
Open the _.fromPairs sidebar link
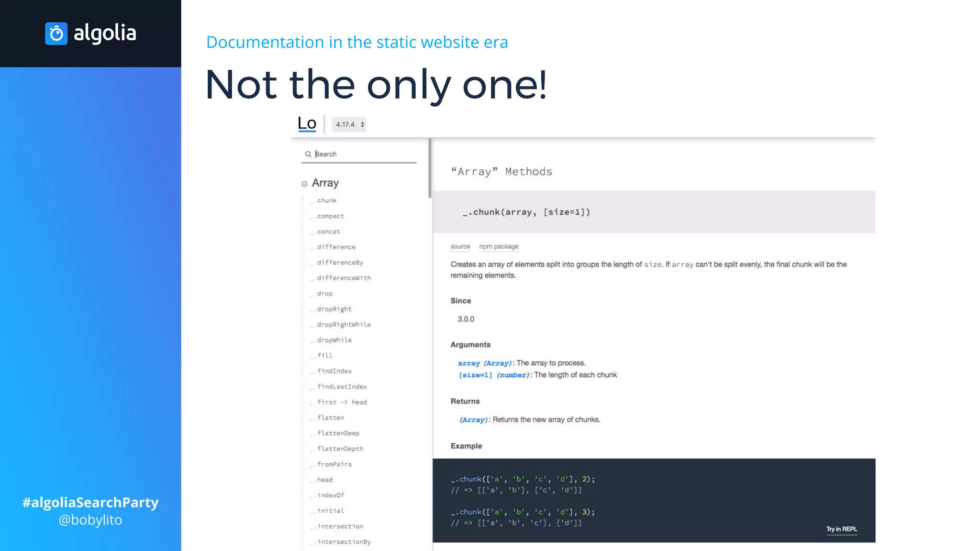click(x=331, y=464)
